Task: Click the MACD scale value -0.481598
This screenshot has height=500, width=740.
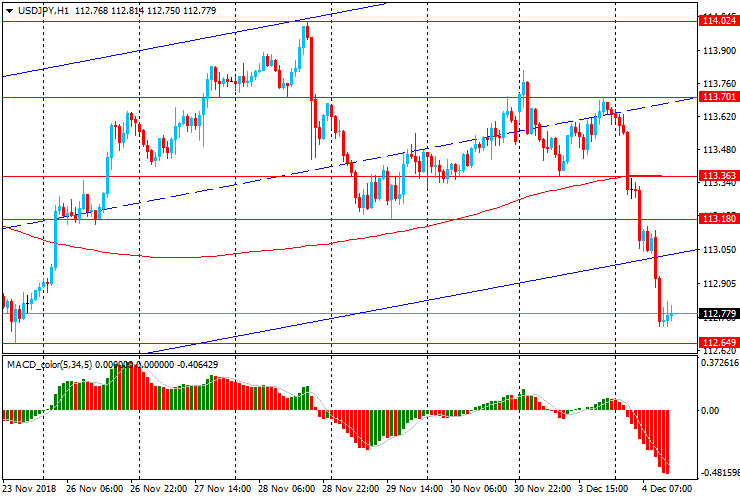Action: [720, 473]
